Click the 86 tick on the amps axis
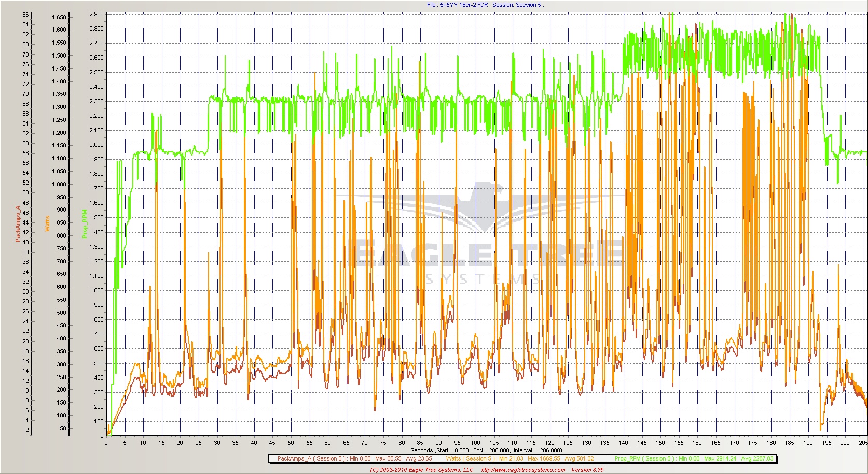Screen dimensions: 868x474 tap(25, 15)
